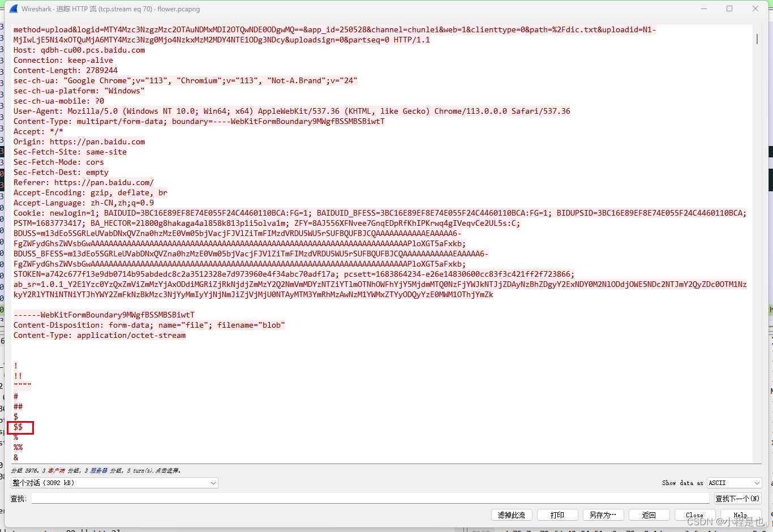This screenshot has height=532, width=773.
Task: Click the Content-Disposition form-data line
Action: (149, 325)
